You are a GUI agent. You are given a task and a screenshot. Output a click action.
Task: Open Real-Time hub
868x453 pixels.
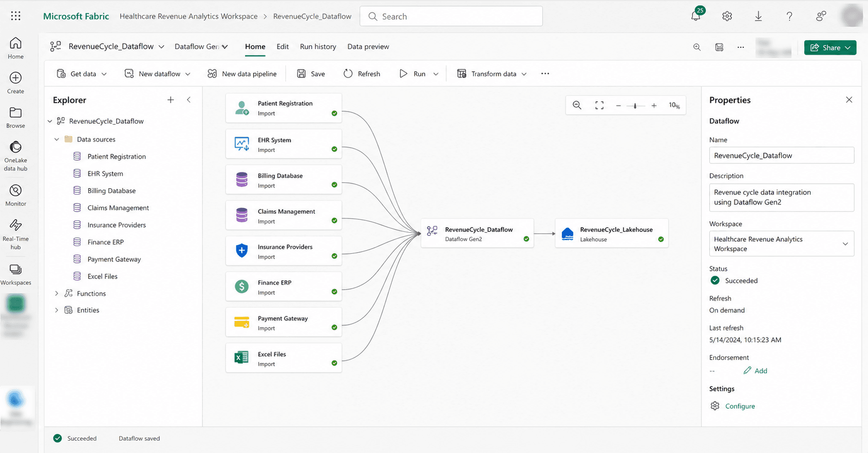click(16, 235)
